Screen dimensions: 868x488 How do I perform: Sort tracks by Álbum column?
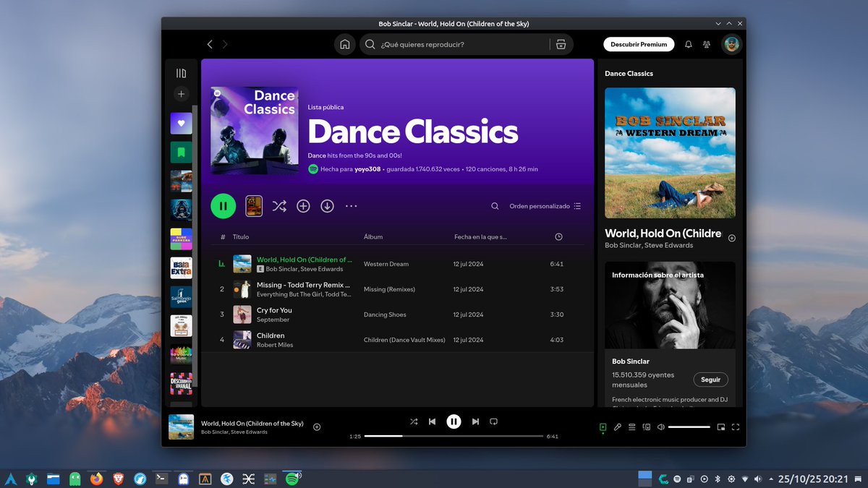(373, 236)
